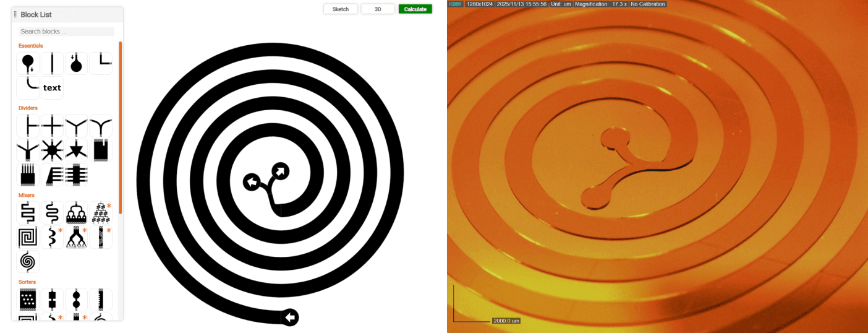This screenshot has height=333, width=868.
Task: Pick the straight channel block
Action: point(52,63)
